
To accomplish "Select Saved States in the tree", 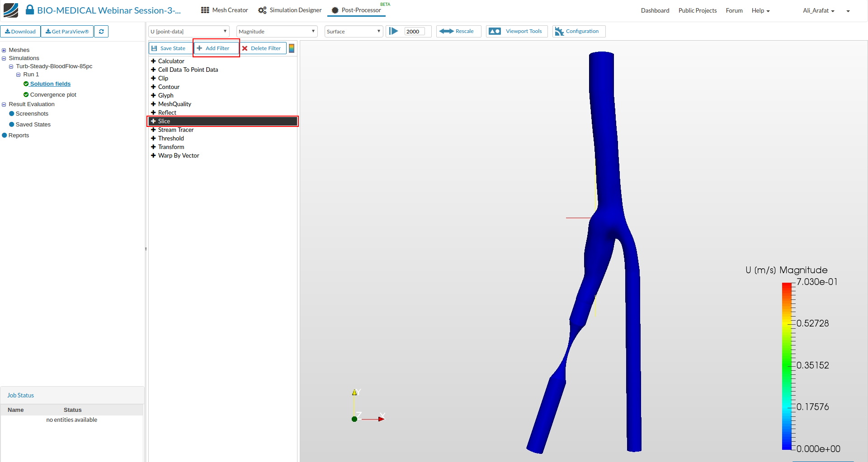I will tap(33, 124).
